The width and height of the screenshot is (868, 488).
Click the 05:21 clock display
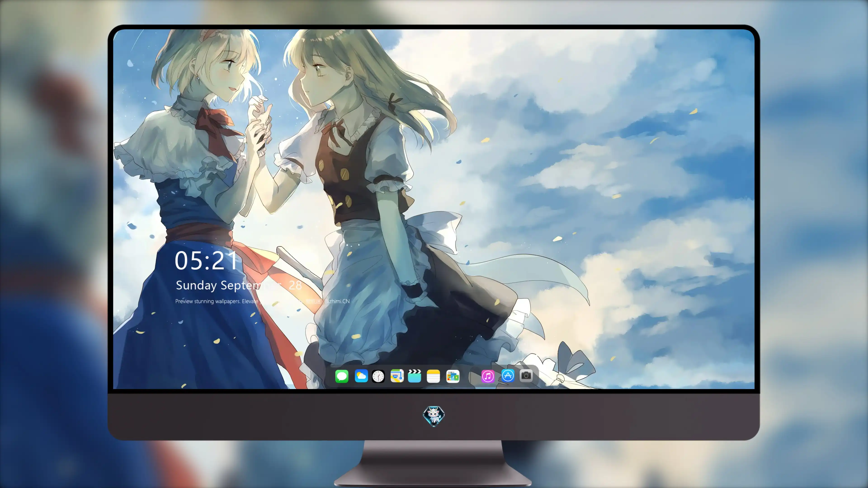pos(206,261)
